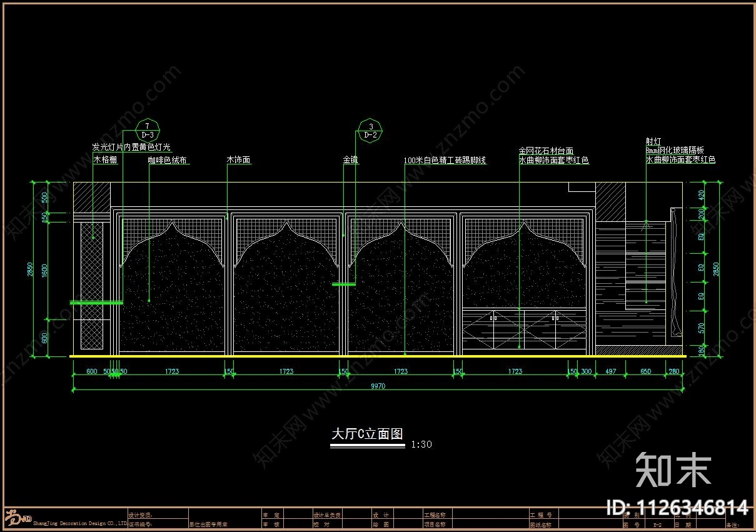
Task: Select the '金网花石材台面' label
Action: tap(545, 151)
